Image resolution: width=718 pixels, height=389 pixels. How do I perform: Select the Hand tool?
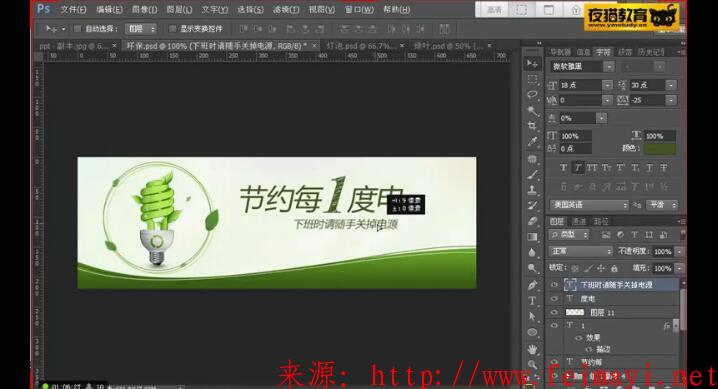tap(532, 350)
